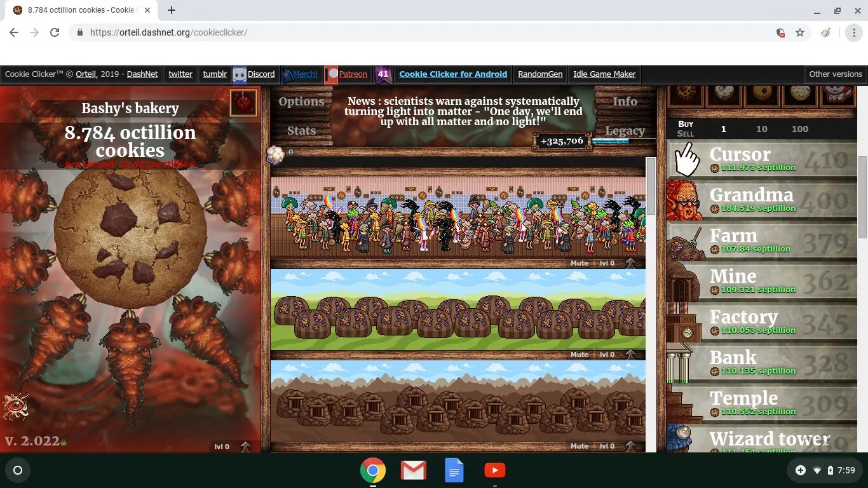Open a new browser tab

point(172,10)
